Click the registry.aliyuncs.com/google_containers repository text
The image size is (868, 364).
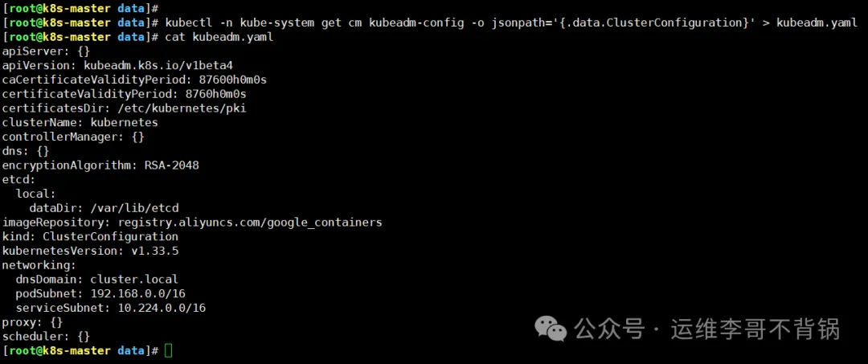coord(250,222)
